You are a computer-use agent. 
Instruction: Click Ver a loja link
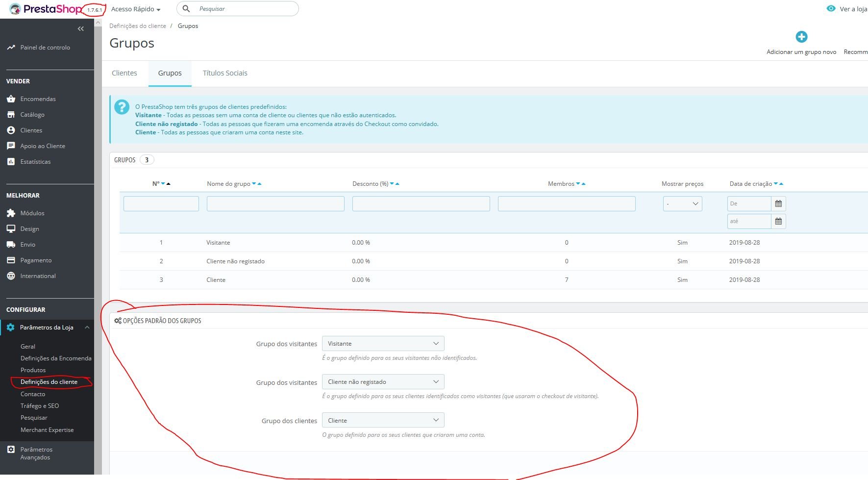pos(853,9)
